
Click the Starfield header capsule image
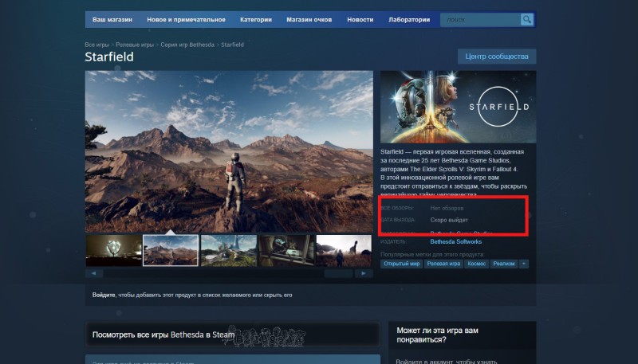coord(458,107)
